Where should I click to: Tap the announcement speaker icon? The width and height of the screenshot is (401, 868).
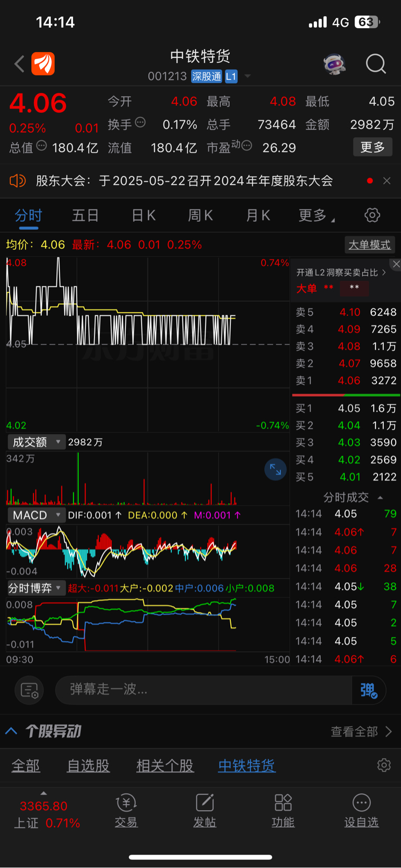[18, 181]
